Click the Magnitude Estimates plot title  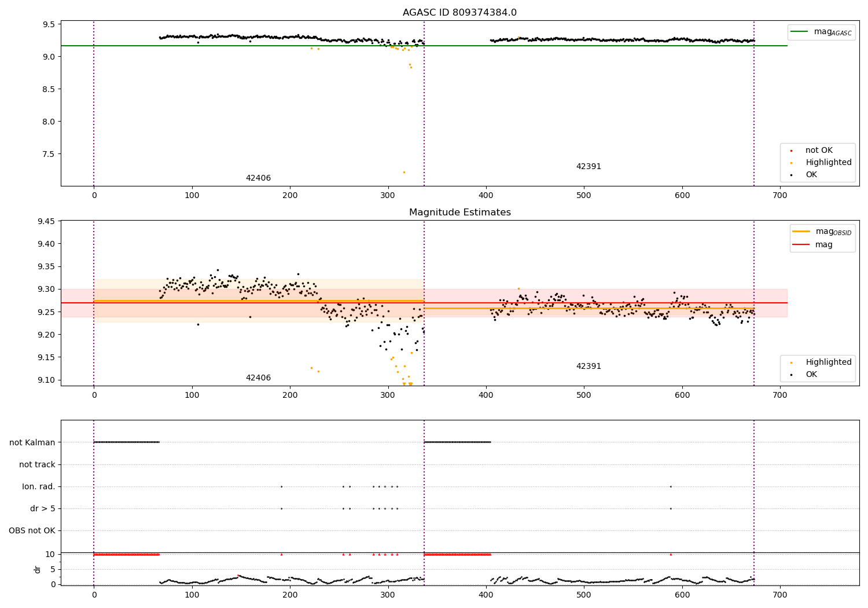tap(459, 213)
